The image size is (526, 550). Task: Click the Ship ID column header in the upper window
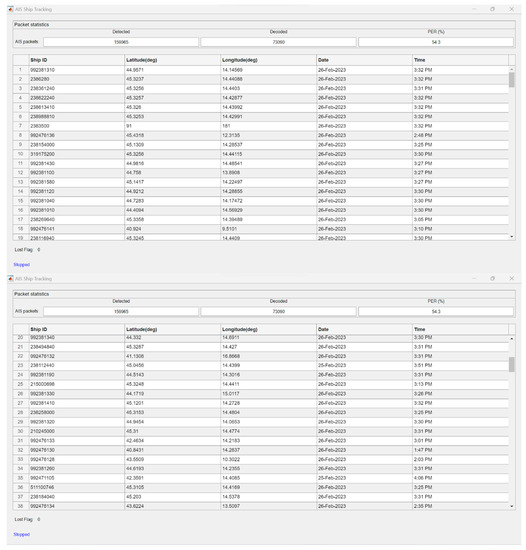(76, 60)
